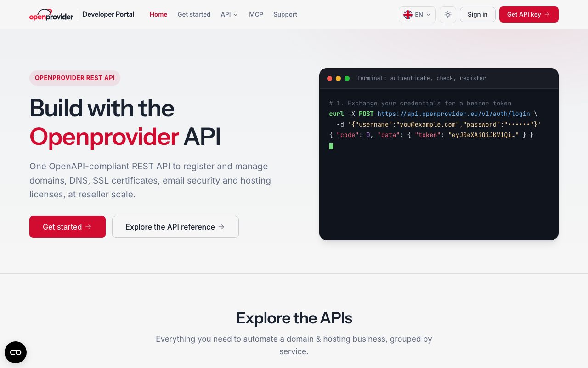The height and width of the screenshot is (368, 588).
Task: Click the OPENPROVIDER REST API badge
Action: pyautogui.click(x=75, y=78)
